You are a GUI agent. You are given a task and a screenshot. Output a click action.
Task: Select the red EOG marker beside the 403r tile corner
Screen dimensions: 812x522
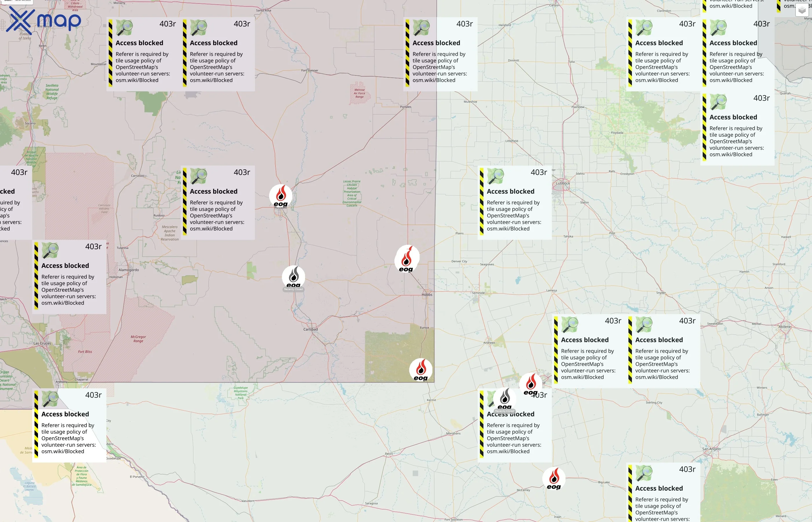coord(531,384)
